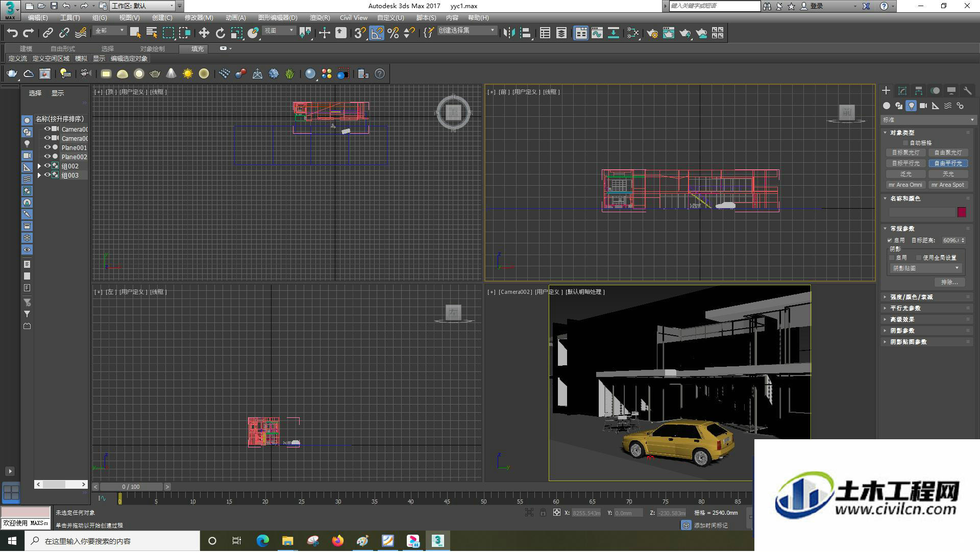Activate Select and Rotate tool
This screenshot has height=552, width=980.
220,33
